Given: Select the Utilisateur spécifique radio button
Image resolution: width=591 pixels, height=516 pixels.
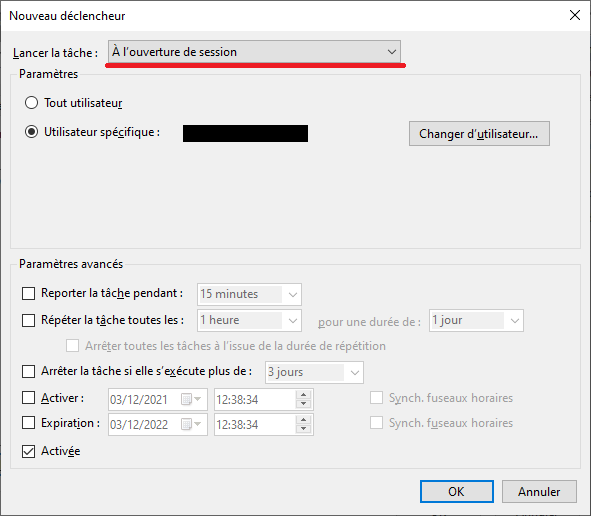Looking at the screenshot, I should [31, 132].
